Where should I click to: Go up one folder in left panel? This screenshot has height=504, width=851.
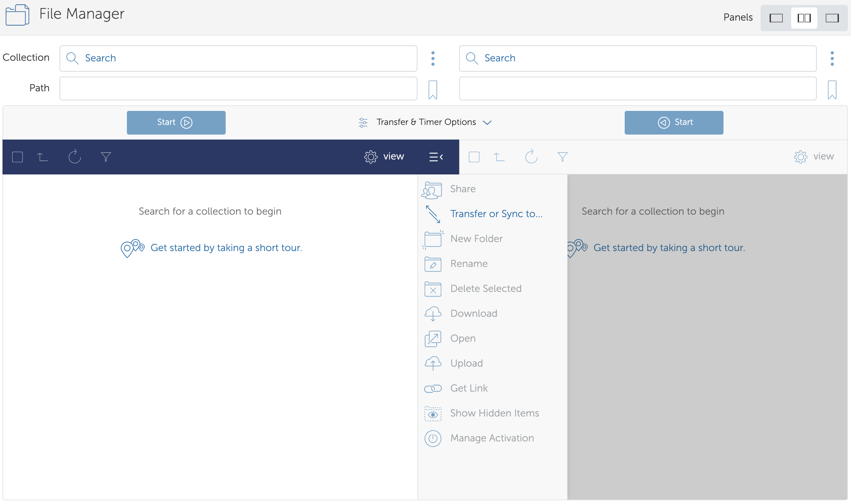pos(42,157)
